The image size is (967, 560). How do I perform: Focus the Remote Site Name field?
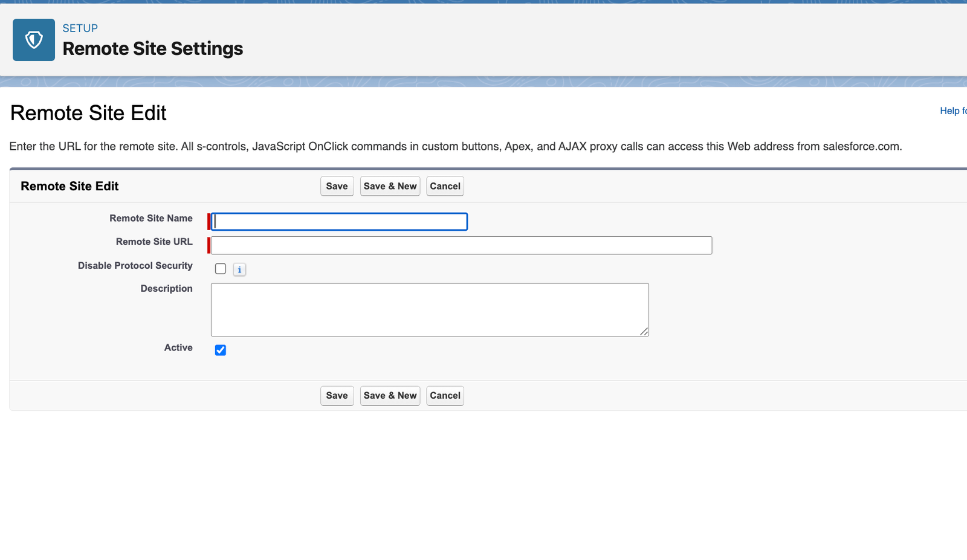click(340, 222)
